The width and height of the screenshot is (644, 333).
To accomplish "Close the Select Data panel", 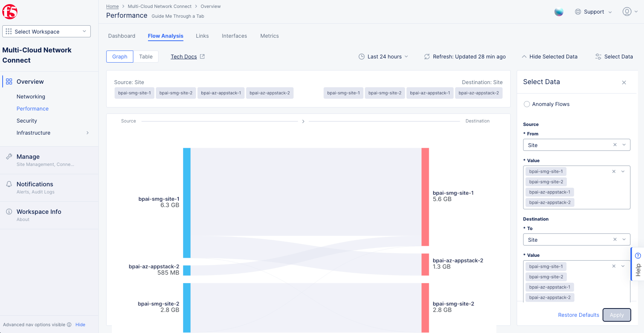I will [x=624, y=83].
